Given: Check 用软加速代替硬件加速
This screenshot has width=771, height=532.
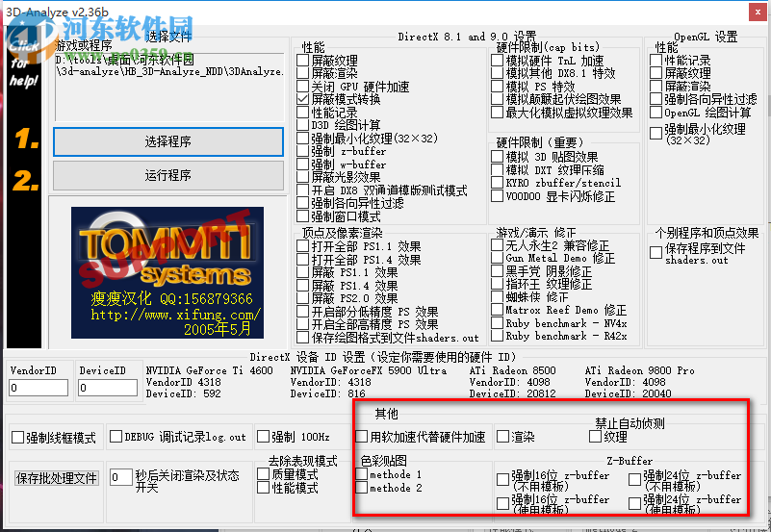Looking at the screenshot, I should tap(362, 436).
